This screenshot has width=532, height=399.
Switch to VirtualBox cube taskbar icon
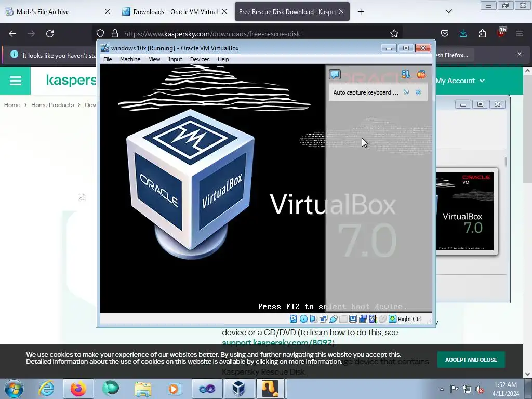[239, 389]
